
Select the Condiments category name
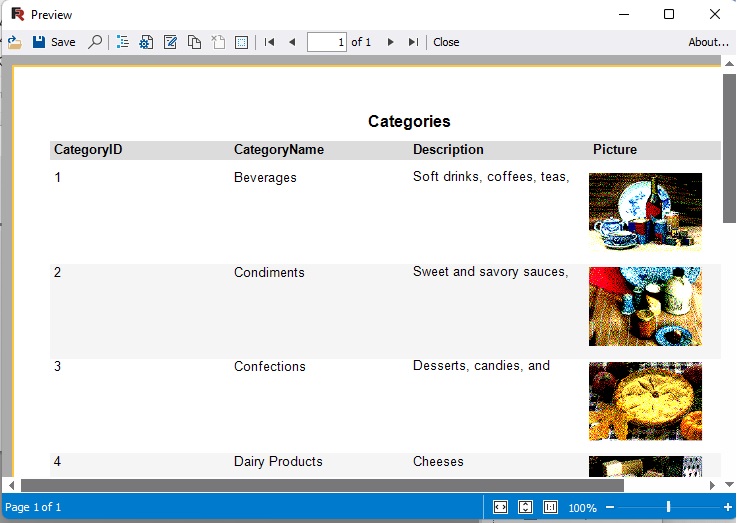269,272
